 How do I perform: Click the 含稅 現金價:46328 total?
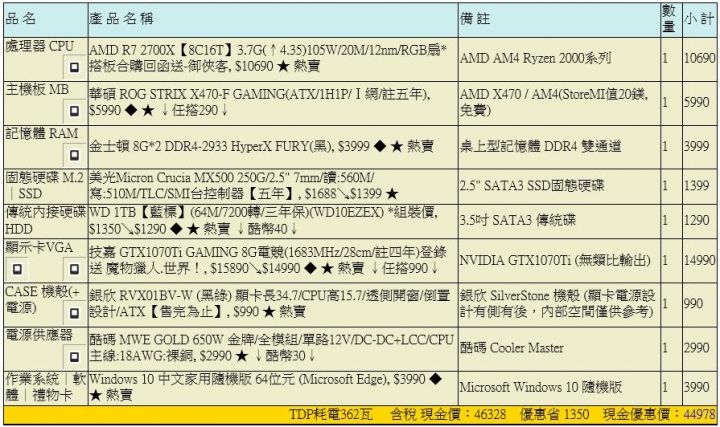[448, 415]
